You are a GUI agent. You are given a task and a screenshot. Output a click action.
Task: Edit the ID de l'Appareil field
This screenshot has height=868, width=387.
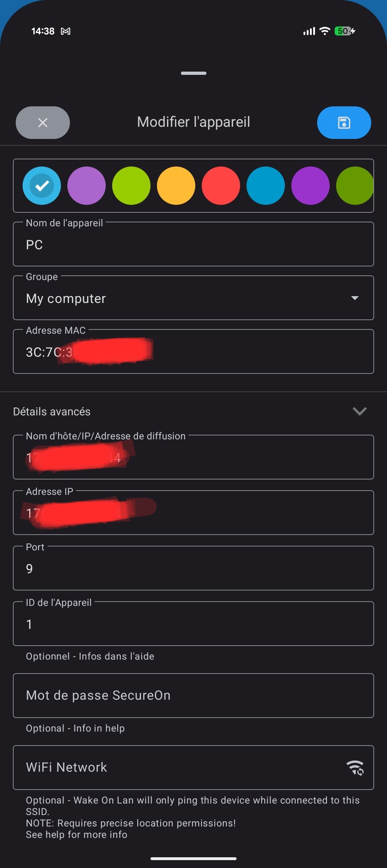point(193,624)
